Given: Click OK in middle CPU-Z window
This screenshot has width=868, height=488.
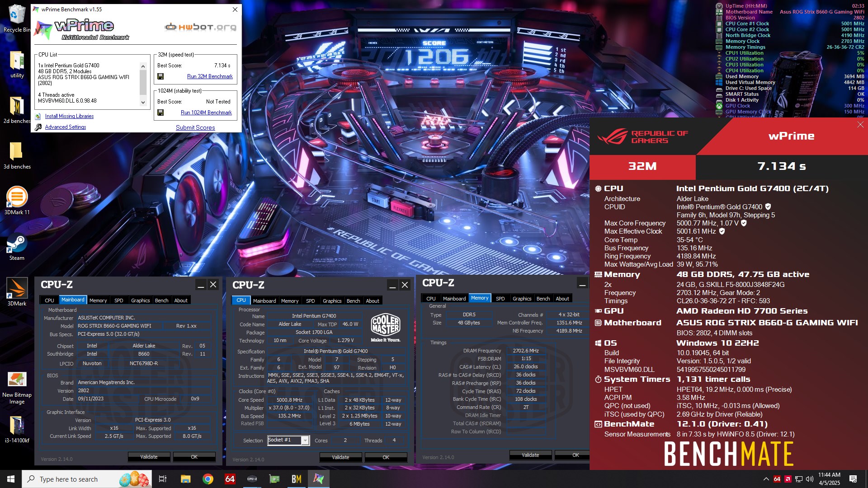Looking at the screenshot, I should pyautogui.click(x=386, y=457).
